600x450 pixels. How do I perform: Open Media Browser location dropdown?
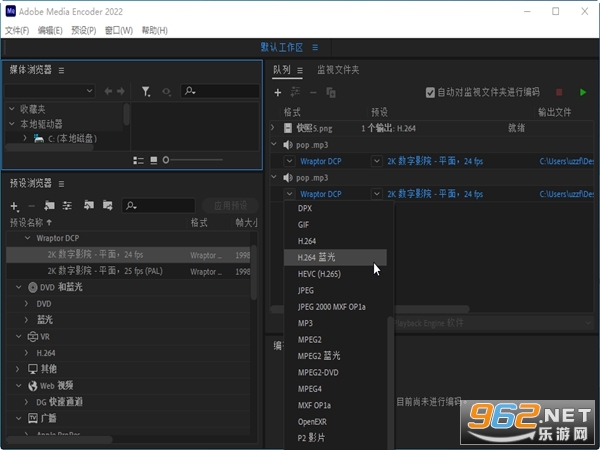point(50,91)
